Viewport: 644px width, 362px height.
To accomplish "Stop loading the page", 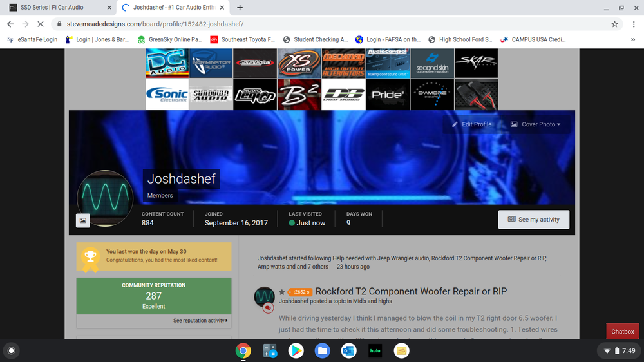I will coord(40,24).
